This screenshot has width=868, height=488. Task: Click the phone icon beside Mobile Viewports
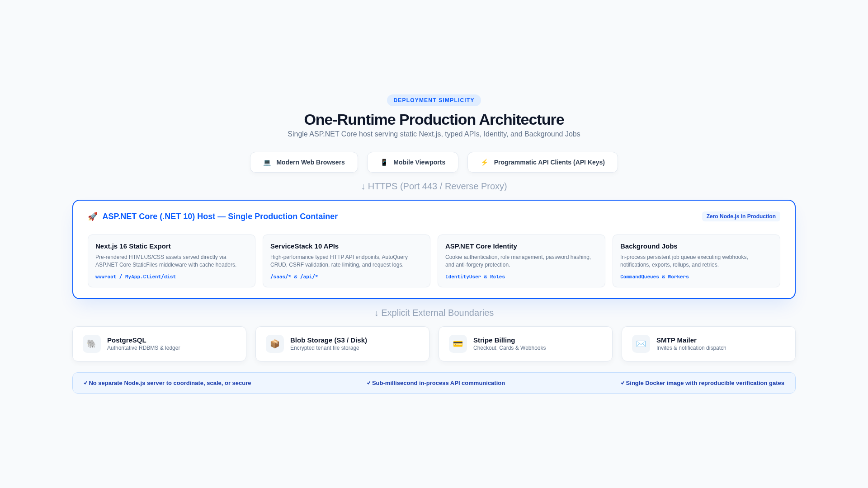coord(384,163)
